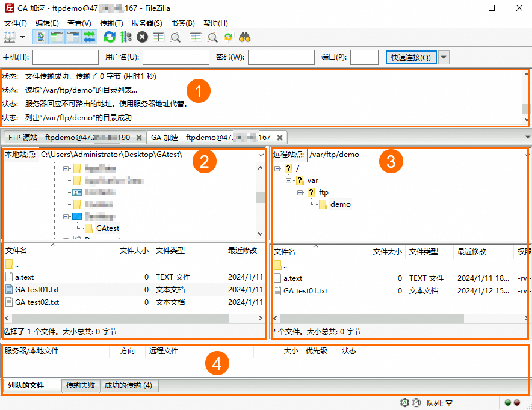Toggle processing of the transfer queue

click(125, 37)
